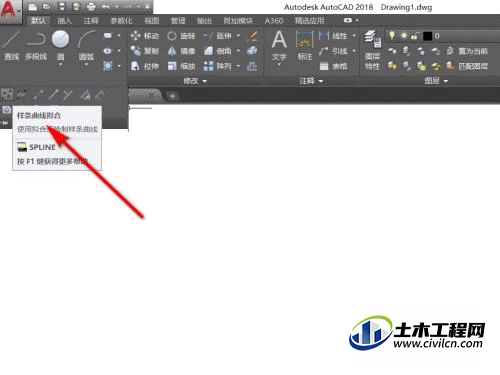Screen dimensions: 500x375
Task: Click the Save quick-access icon
Action: click(62, 7)
